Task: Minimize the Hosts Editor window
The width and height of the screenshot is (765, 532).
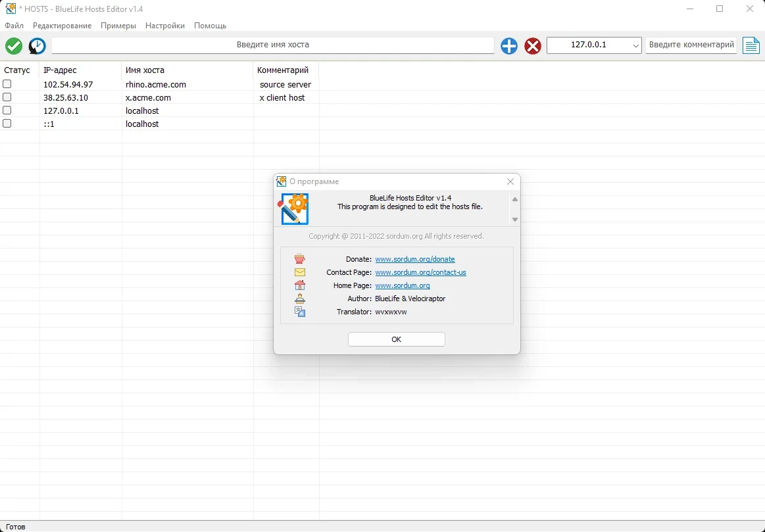Action: pyautogui.click(x=690, y=9)
